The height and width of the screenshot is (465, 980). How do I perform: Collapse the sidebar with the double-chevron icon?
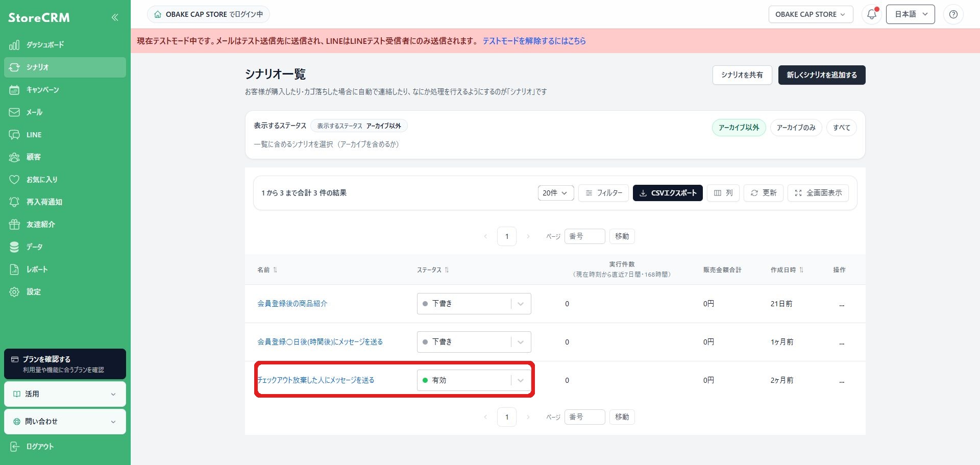pyautogui.click(x=115, y=17)
